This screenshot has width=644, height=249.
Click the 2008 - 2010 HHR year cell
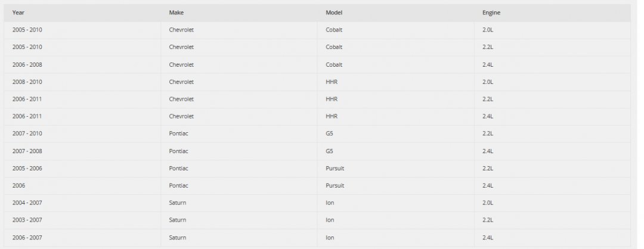click(x=27, y=82)
